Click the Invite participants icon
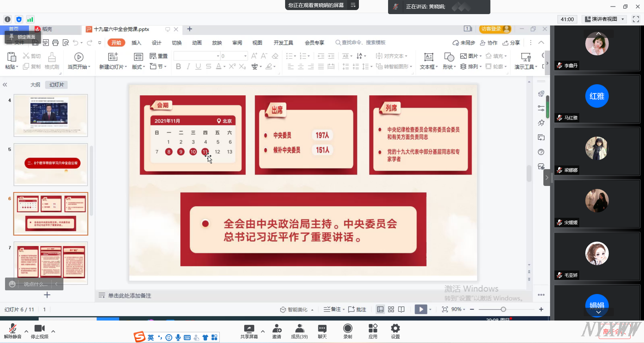This screenshot has height=343, width=644. tap(277, 329)
